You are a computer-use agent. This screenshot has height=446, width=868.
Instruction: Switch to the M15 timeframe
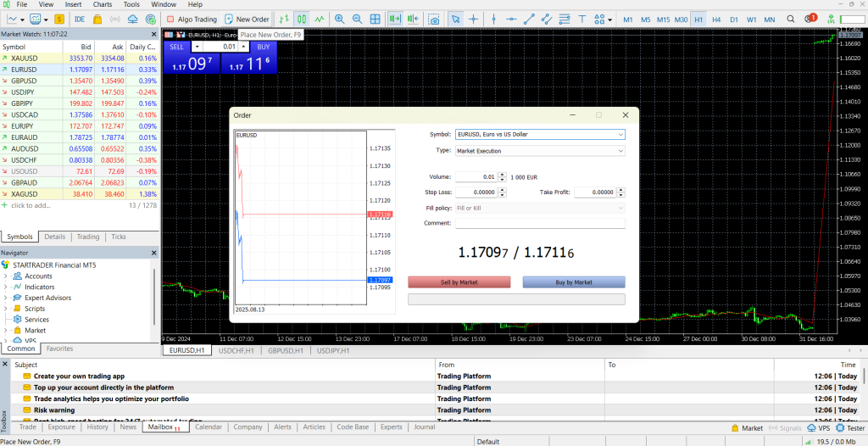coord(663,20)
